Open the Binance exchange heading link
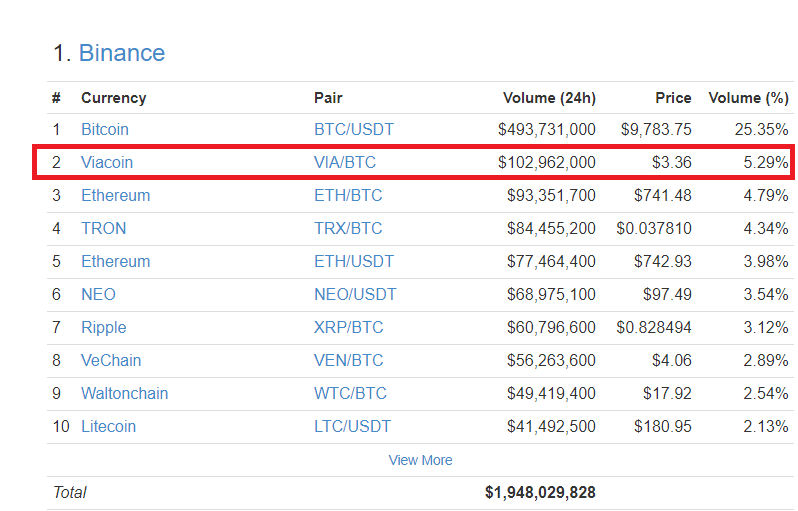The height and width of the screenshot is (511, 798). pyautogui.click(x=122, y=53)
